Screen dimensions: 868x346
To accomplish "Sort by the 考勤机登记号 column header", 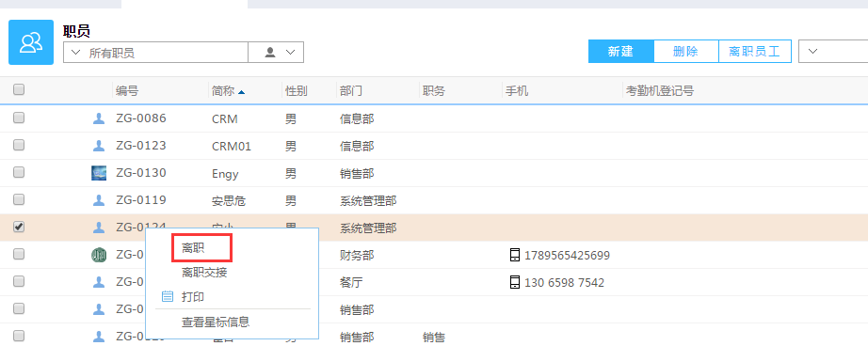I will [x=659, y=91].
